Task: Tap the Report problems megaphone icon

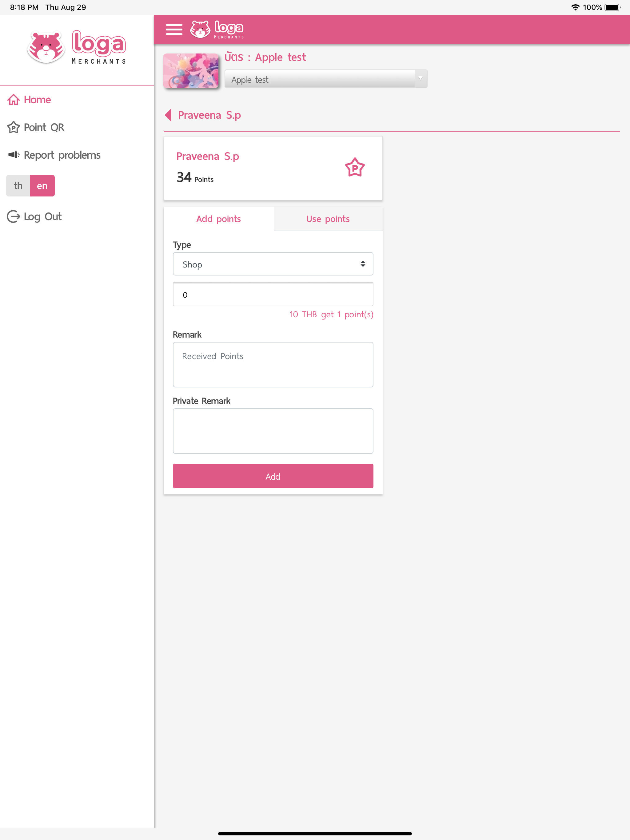Action: 14,155
